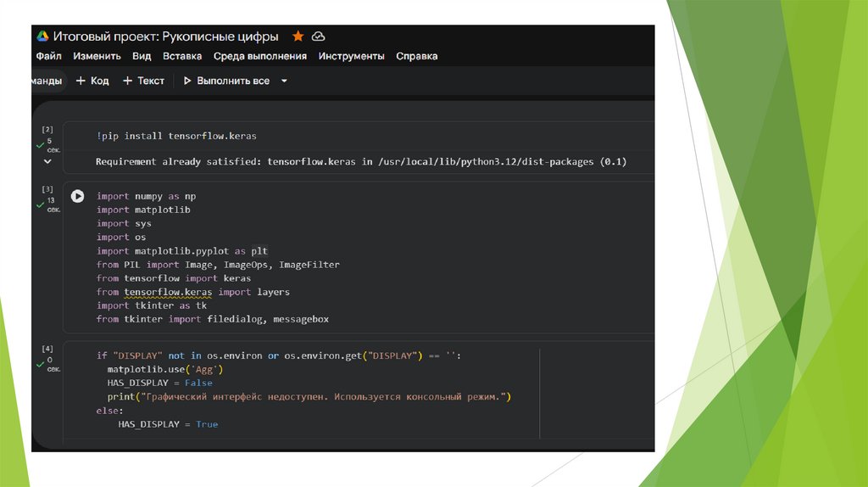Toggle the star on the notebook title
Screen dimensions: 868x487
click(298, 36)
